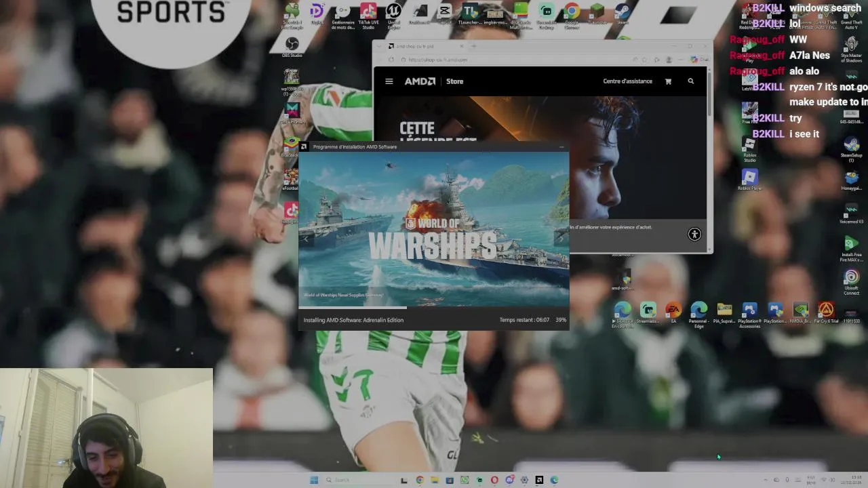Image resolution: width=868 pixels, height=488 pixels.
Task: Open the Minecraft block TLauncher desktop icon
Action: coord(597,14)
